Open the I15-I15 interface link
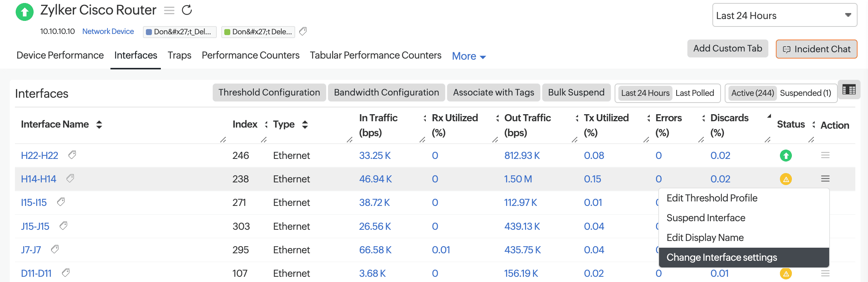Screen dimensions: 868x282 (x=34, y=203)
